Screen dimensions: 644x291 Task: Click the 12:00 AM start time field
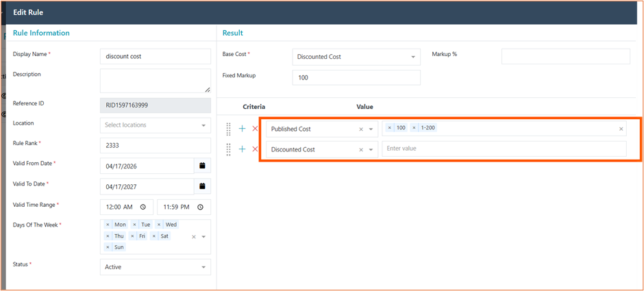coord(127,207)
